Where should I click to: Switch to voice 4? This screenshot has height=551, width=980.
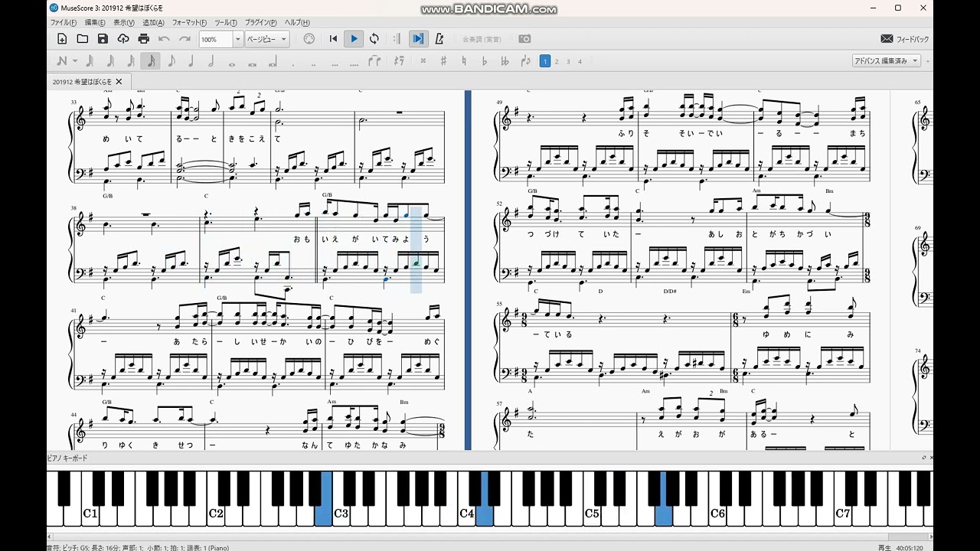tap(580, 61)
